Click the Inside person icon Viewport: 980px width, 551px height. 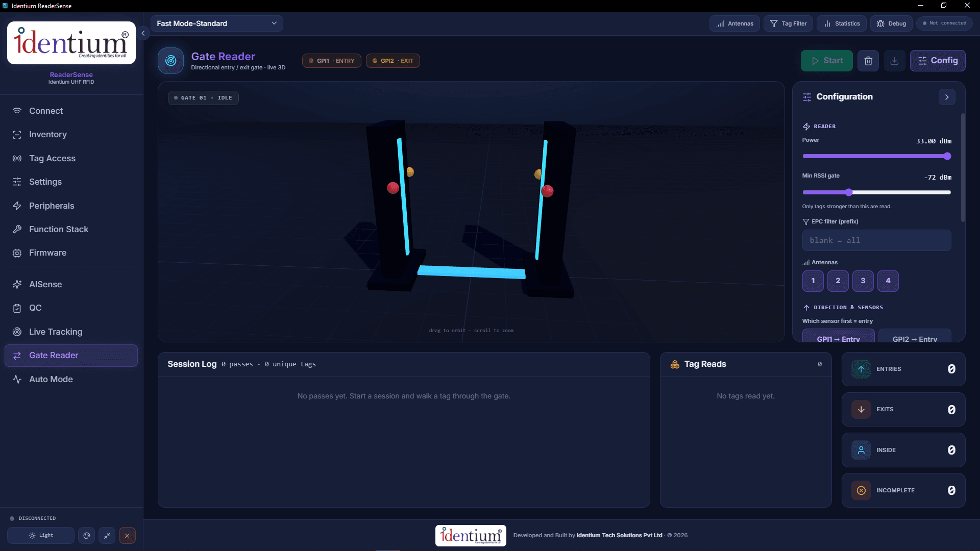pos(861,450)
